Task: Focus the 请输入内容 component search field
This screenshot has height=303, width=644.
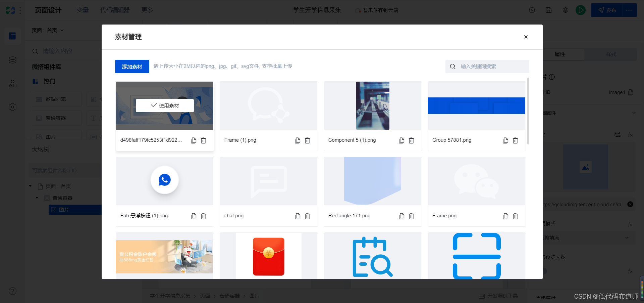Action: (67, 51)
